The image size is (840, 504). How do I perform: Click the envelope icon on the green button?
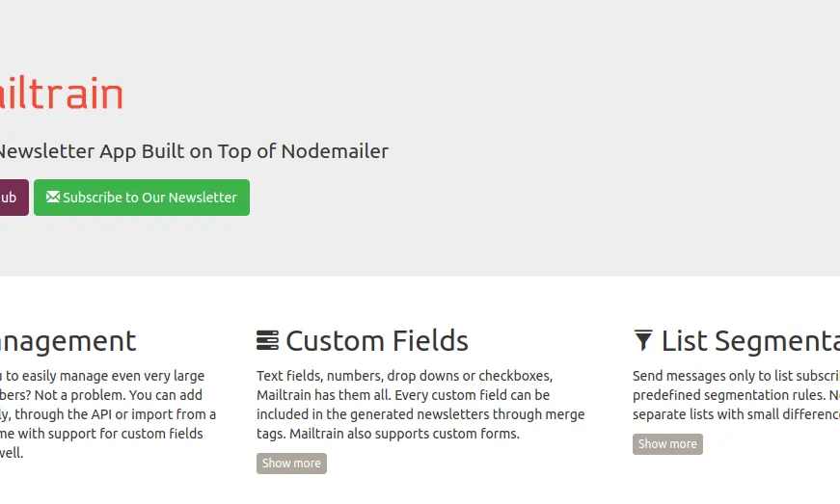52,197
